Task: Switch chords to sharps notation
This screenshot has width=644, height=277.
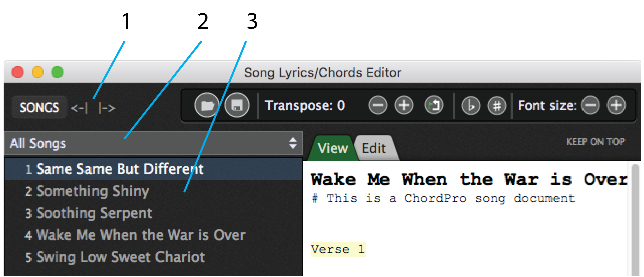Action: click(x=496, y=106)
